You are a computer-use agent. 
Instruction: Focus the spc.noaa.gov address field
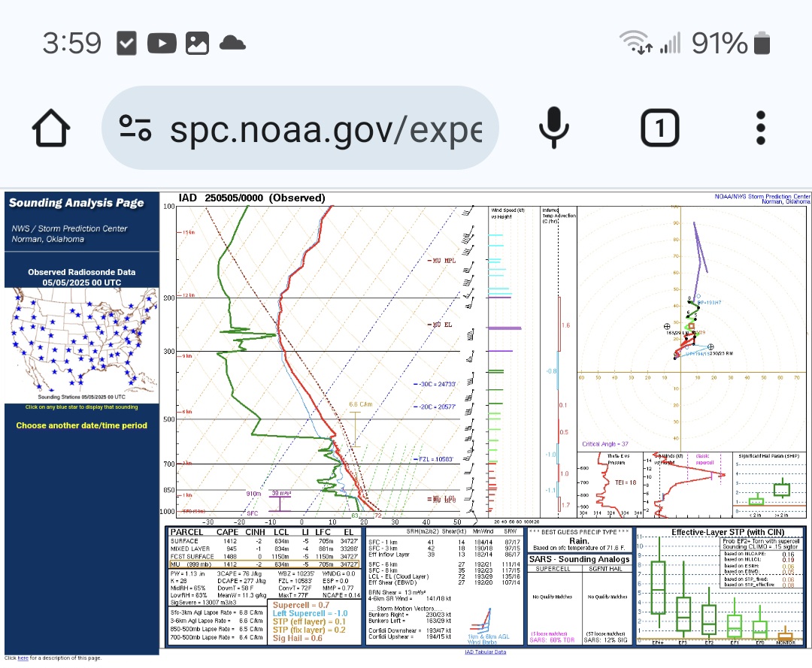coord(300,128)
